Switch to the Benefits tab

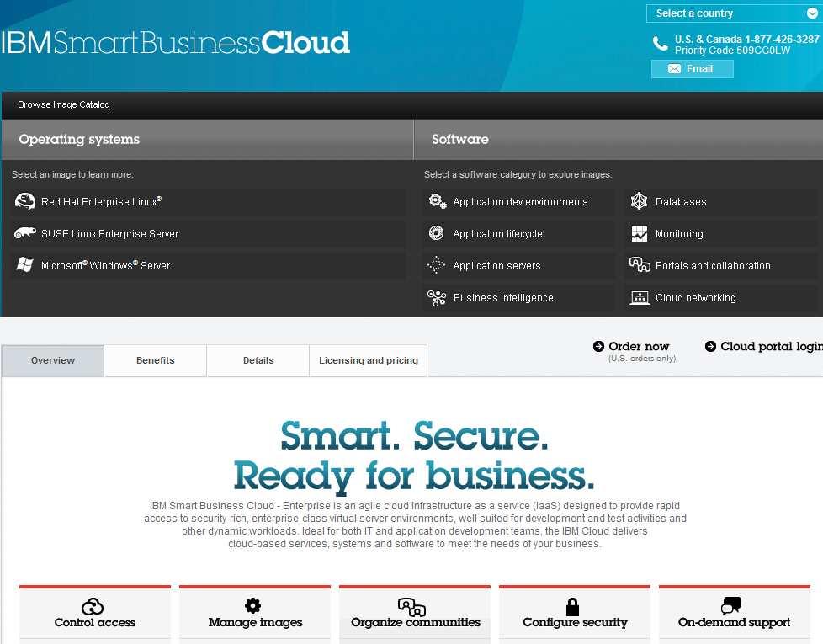point(156,360)
